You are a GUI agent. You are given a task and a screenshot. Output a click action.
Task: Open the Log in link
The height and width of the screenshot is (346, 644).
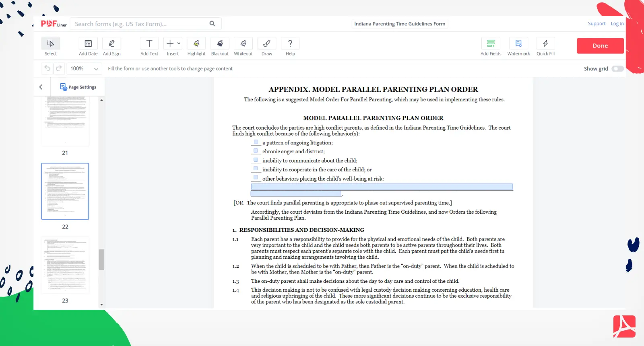617,24
